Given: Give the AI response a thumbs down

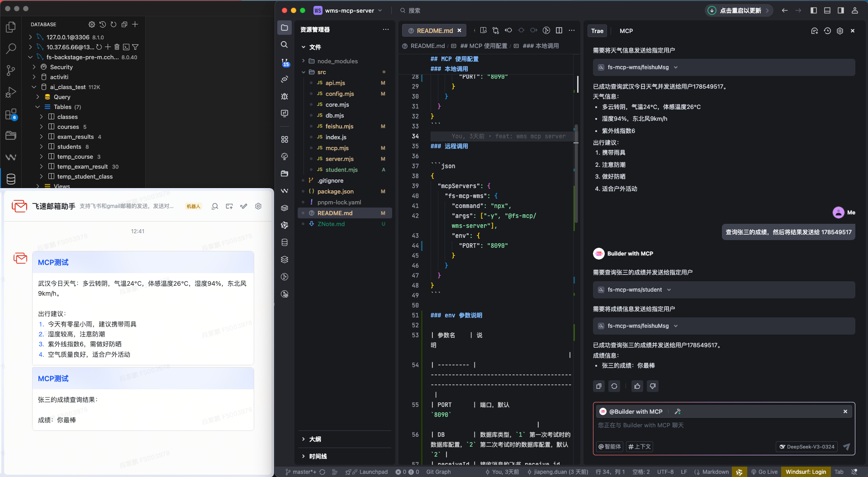Looking at the screenshot, I should 653,386.
